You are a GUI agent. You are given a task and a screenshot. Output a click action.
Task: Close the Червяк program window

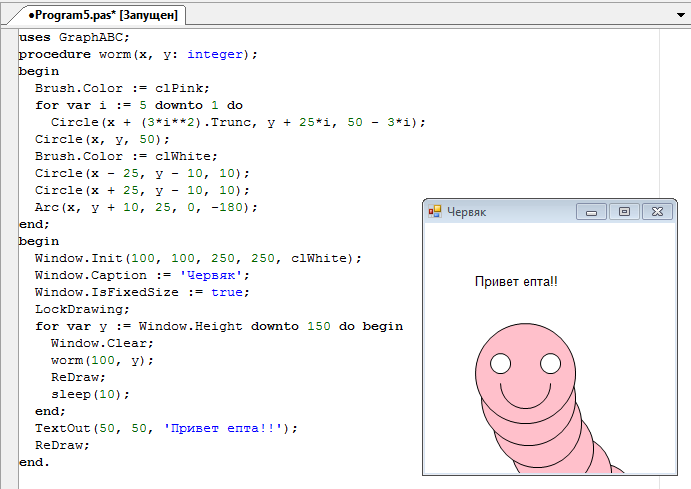[x=657, y=212]
